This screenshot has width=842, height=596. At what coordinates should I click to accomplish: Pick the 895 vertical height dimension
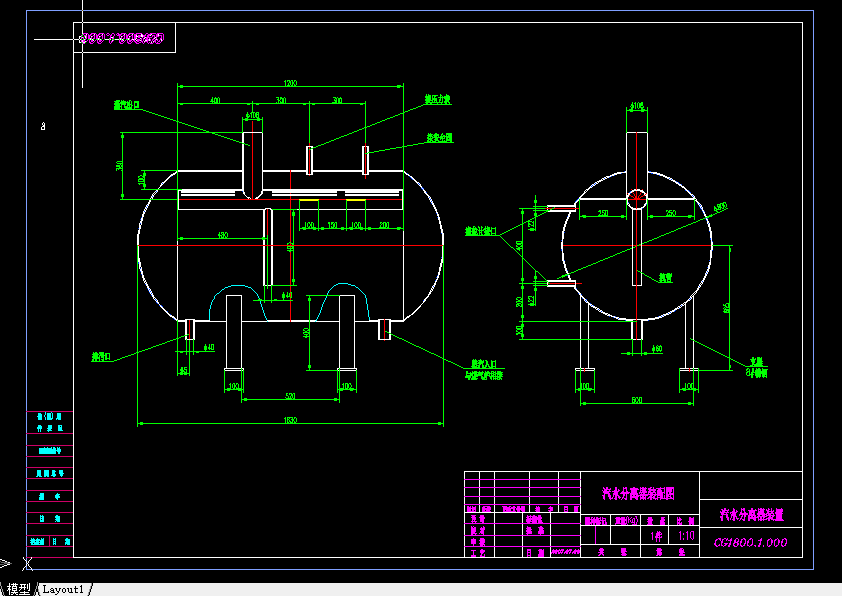tap(726, 308)
